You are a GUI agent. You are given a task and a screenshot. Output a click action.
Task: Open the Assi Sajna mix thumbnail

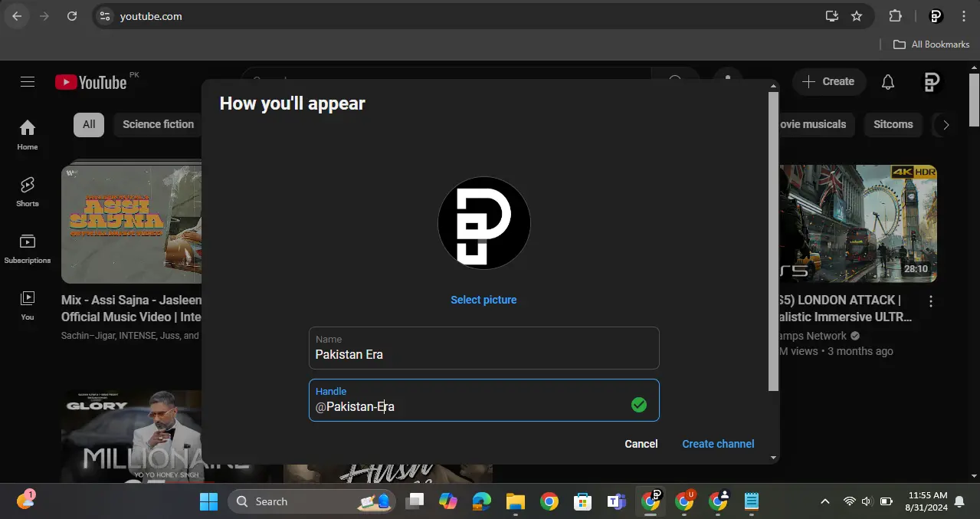pyautogui.click(x=131, y=223)
